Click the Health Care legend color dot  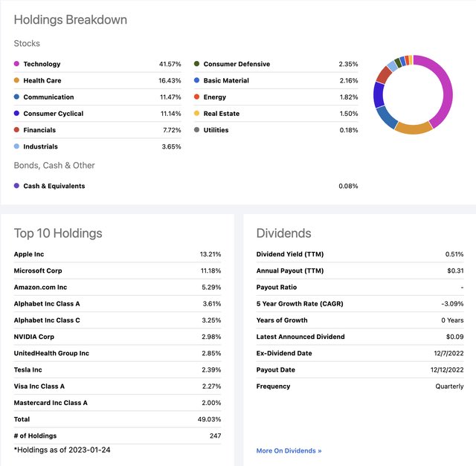[16, 80]
